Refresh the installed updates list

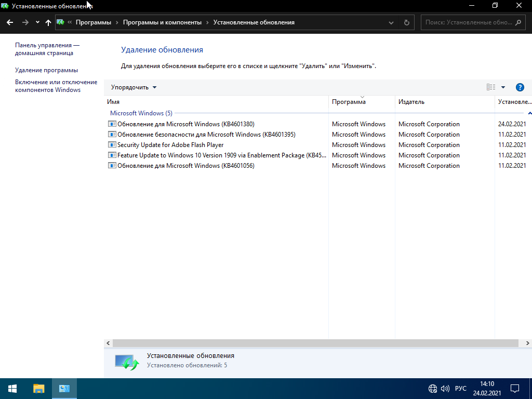407,22
